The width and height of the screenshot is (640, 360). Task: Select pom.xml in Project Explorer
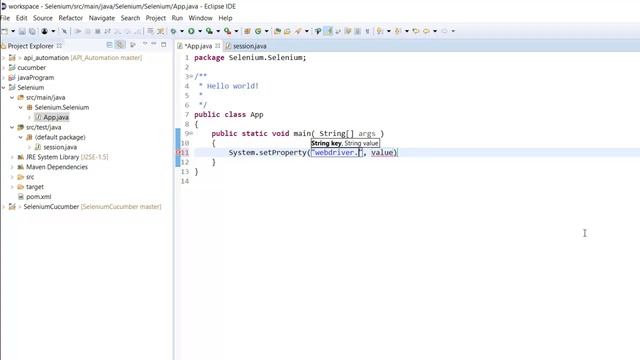[x=39, y=197]
